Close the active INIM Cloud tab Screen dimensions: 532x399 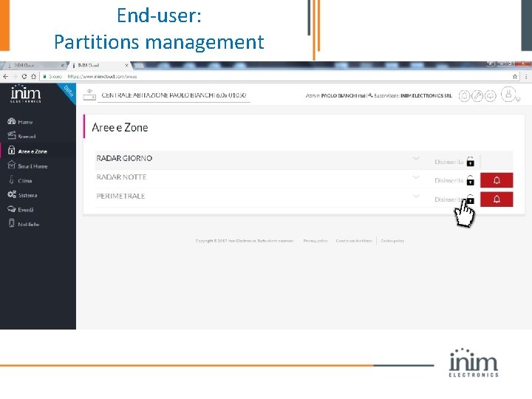[x=126, y=66]
